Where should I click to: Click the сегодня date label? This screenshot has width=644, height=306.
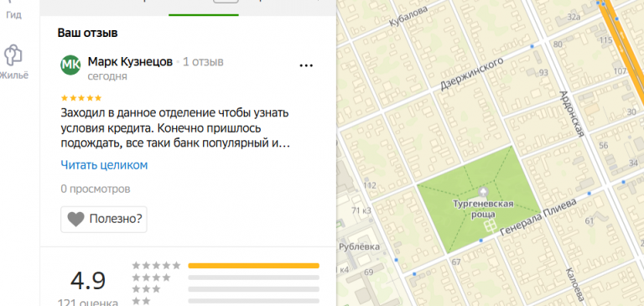coord(107,77)
